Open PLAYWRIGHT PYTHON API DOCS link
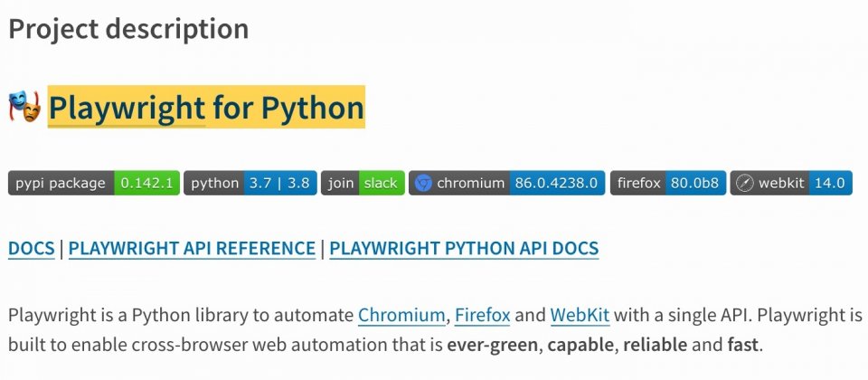The width and height of the screenshot is (868, 380). pyautogui.click(x=464, y=249)
